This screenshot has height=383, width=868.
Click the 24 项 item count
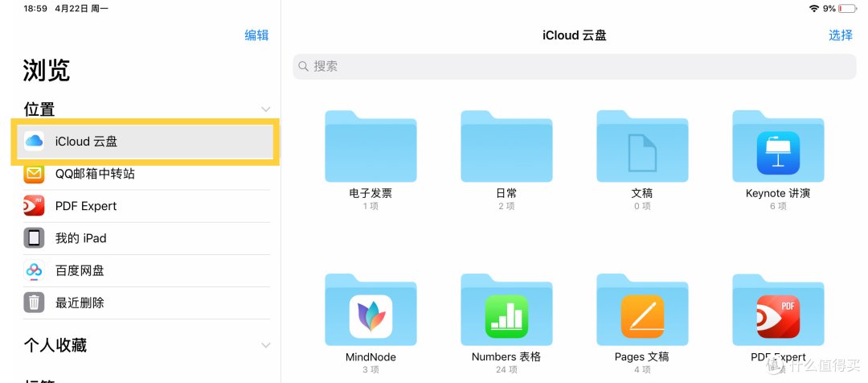(x=506, y=369)
